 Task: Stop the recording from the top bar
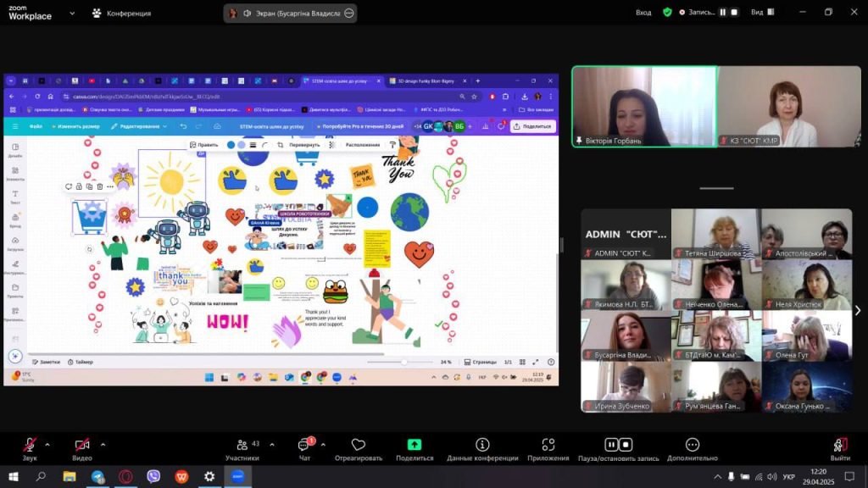(735, 12)
